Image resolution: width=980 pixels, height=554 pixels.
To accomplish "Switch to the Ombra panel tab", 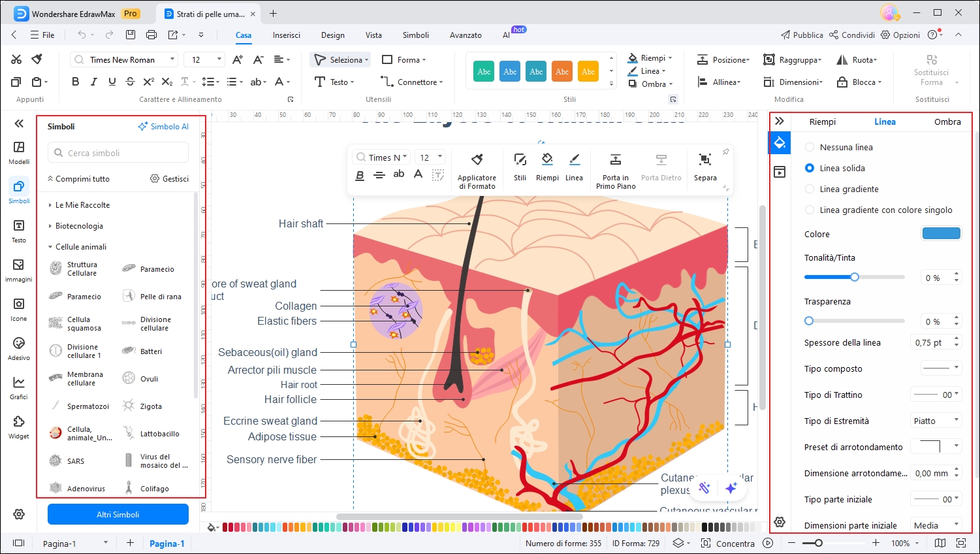I will point(947,122).
